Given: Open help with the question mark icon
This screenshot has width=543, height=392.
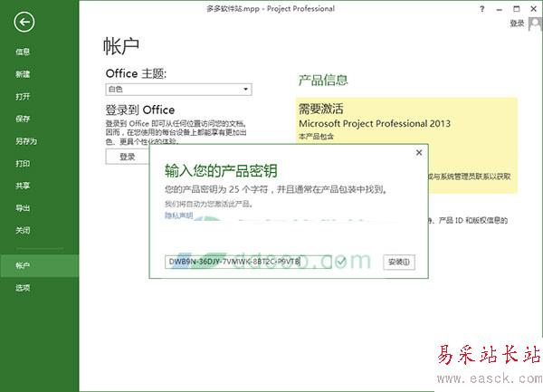Looking at the screenshot, I should [482, 9].
